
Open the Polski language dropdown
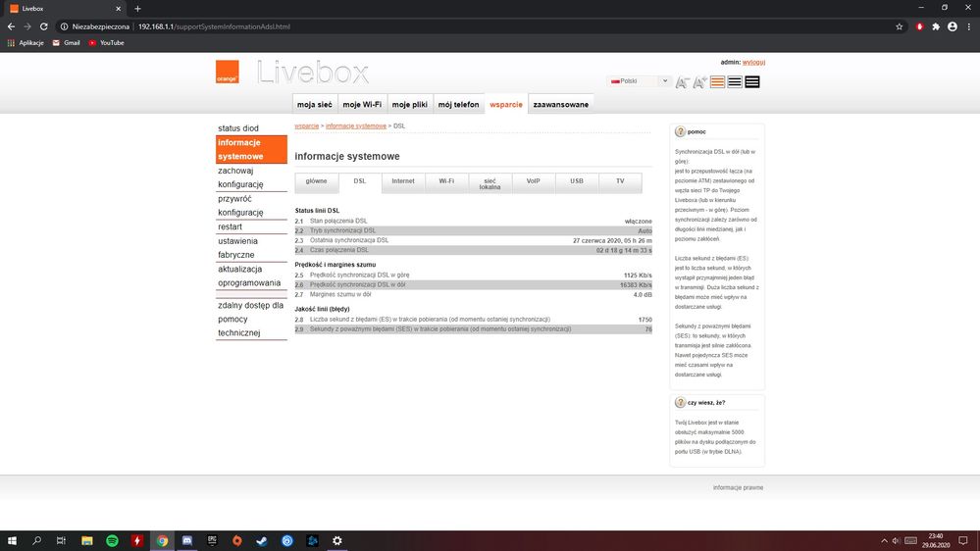pyautogui.click(x=640, y=81)
